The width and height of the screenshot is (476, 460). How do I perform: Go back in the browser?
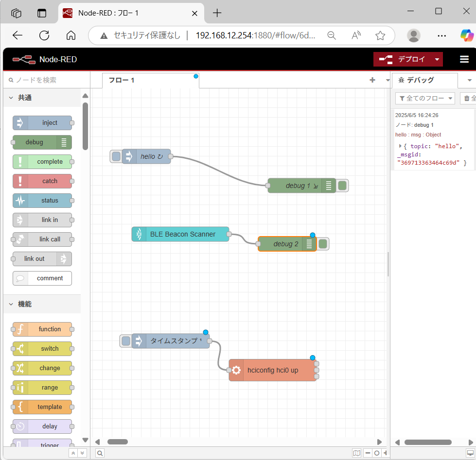(18, 35)
